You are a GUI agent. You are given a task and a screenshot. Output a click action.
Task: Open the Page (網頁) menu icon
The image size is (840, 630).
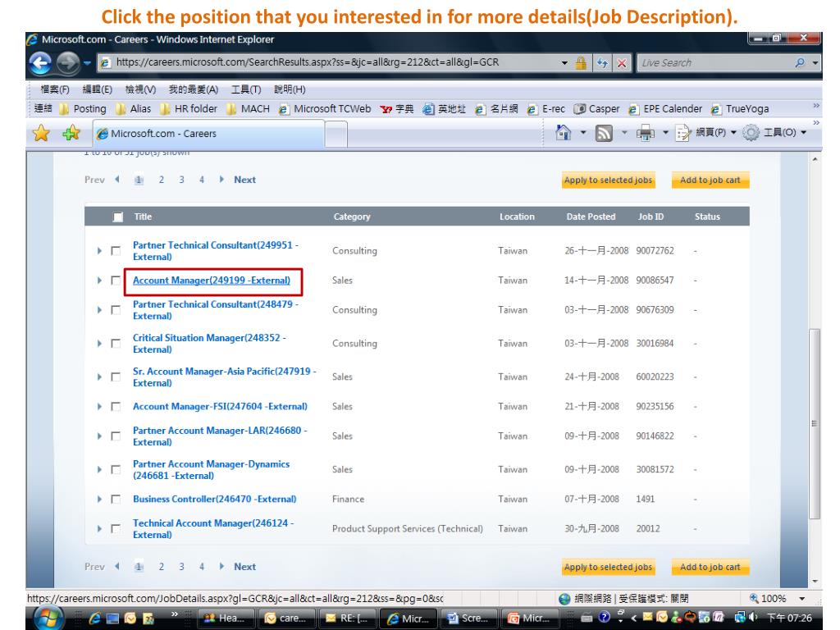coord(683,132)
